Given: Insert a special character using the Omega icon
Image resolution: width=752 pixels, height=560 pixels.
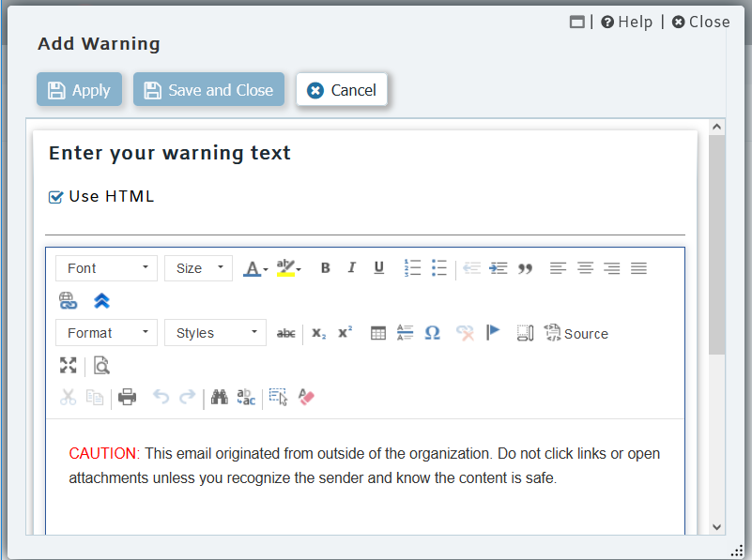Looking at the screenshot, I should tap(432, 332).
